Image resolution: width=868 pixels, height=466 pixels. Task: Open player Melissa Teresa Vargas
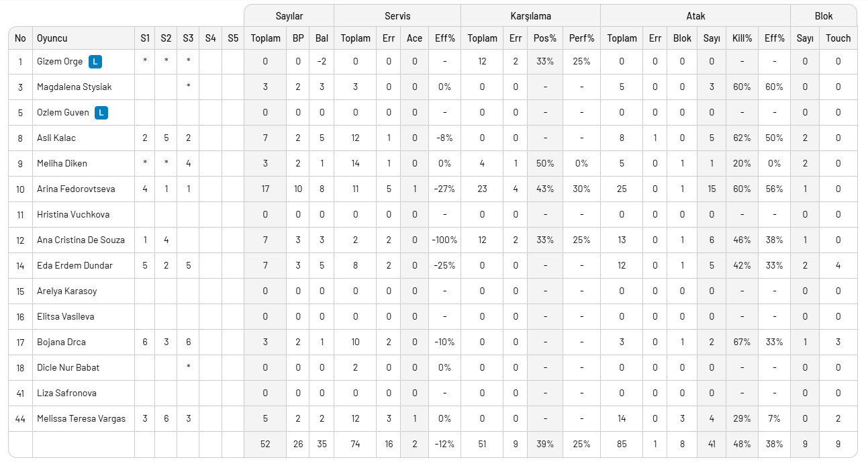81,419
